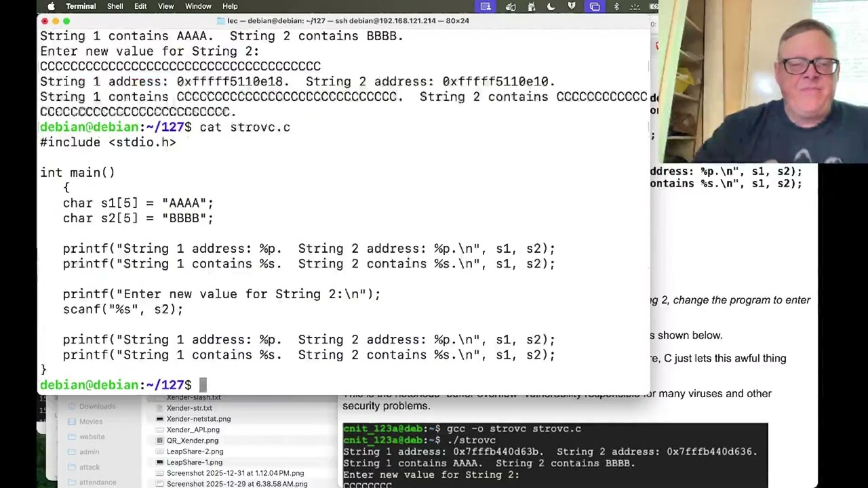Close the Terminal window with red button
The image size is (868, 488).
pyautogui.click(x=45, y=21)
